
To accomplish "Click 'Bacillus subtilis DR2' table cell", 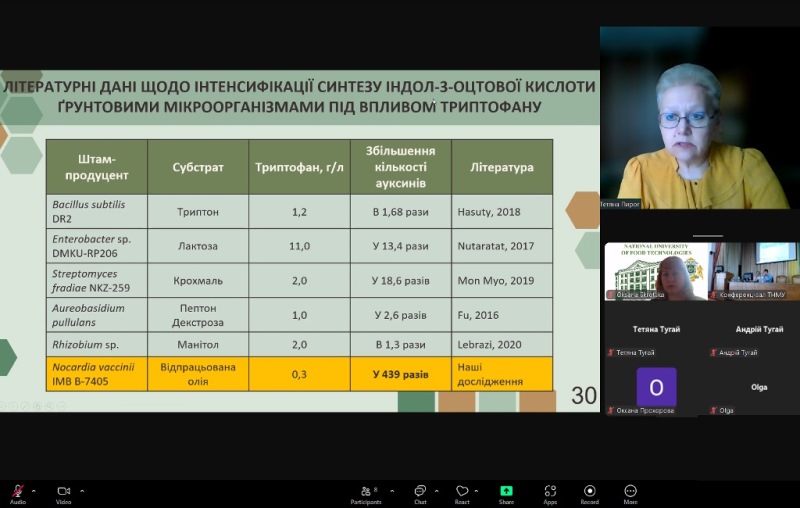I will click(96, 211).
